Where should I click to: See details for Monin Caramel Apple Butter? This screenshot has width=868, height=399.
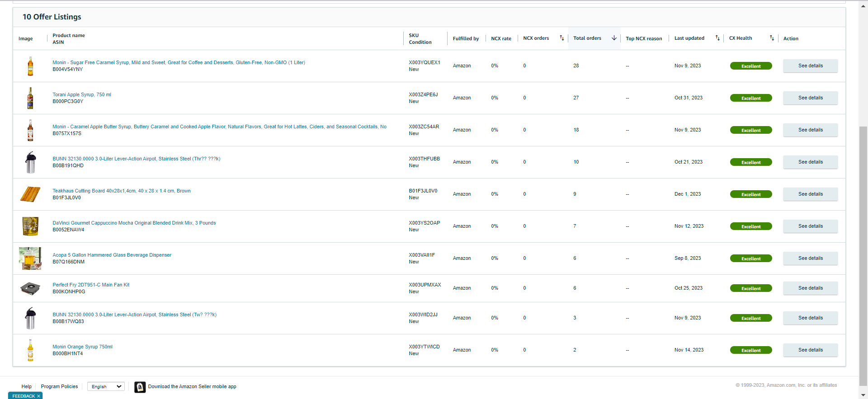[811, 130]
